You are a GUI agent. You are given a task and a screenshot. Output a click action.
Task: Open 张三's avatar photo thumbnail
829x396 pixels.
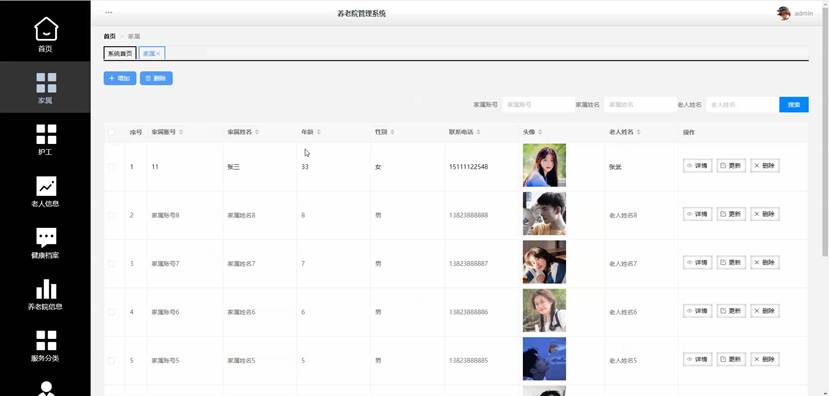[544, 165]
